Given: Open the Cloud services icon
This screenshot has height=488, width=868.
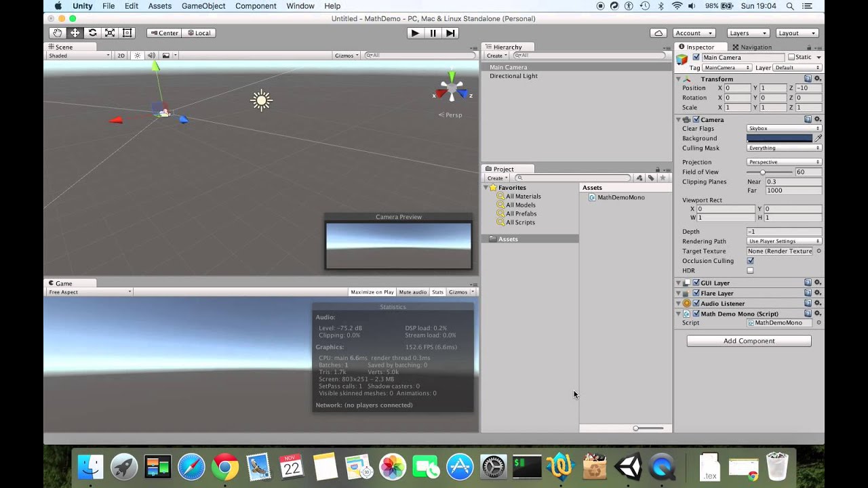Looking at the screenshot, I should click(658, 33).
